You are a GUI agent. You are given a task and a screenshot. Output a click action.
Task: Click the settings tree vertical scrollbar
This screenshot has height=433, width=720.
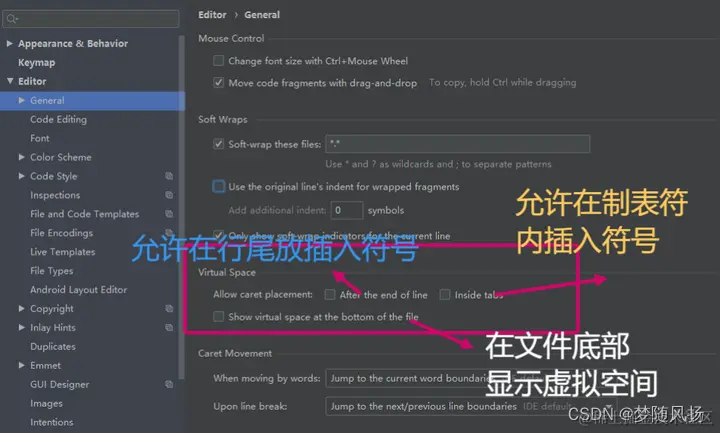(x=181, y=207)
